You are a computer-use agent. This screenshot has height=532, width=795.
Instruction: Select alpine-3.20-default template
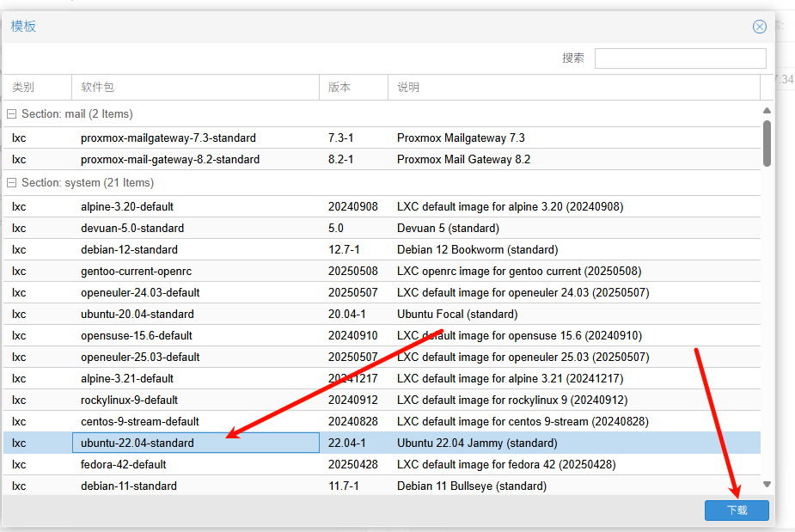click(382, 207)
